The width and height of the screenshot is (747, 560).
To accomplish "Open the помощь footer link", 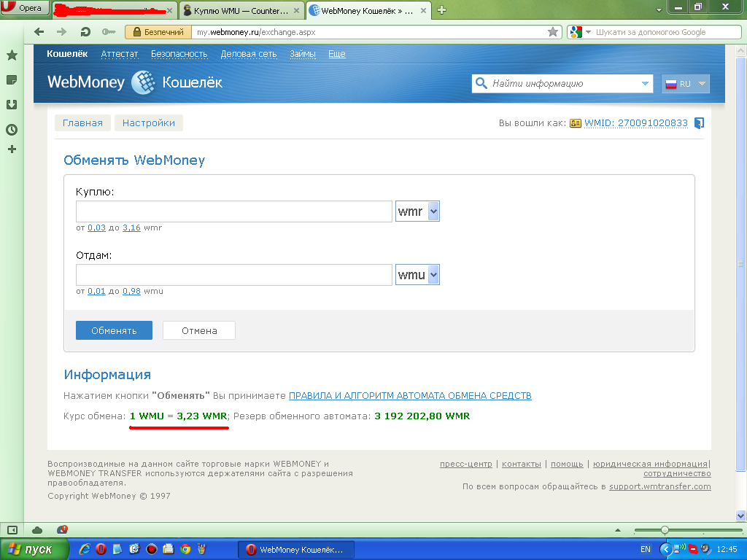I will pos(567,464).
